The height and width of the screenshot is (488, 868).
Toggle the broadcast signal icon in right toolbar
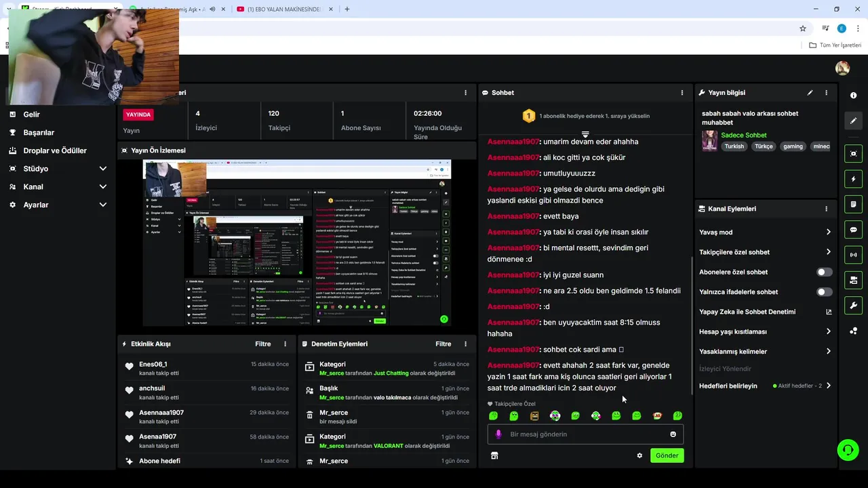coord(853,255)
